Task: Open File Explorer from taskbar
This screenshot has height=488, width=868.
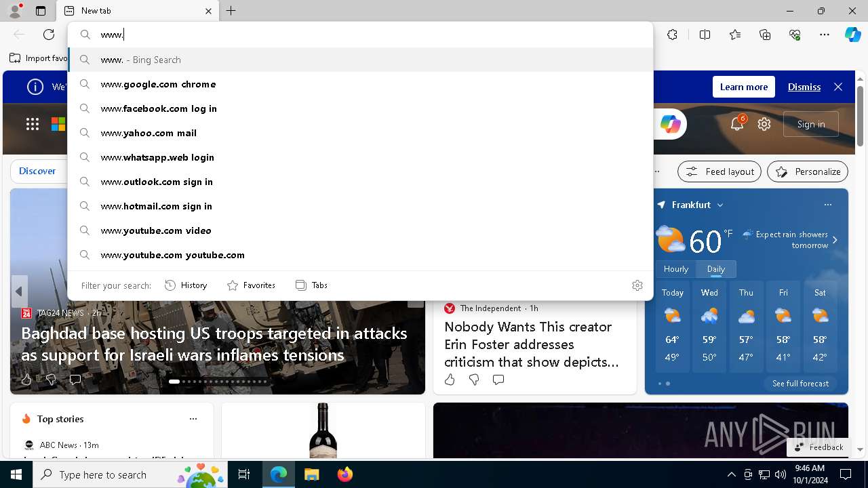Action: (311, 474)
